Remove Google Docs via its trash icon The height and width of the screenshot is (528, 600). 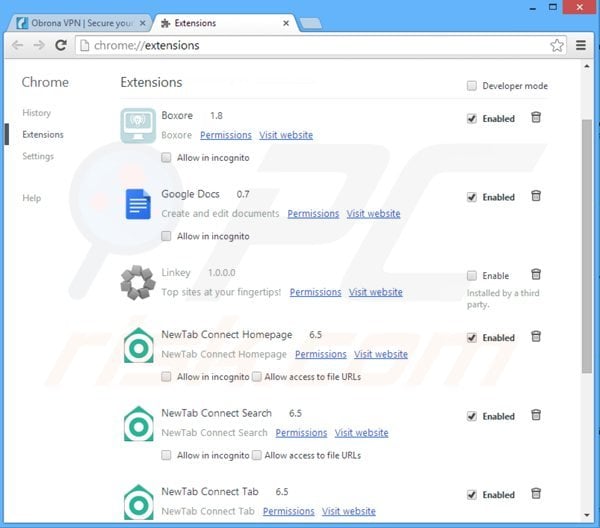[x=536, y=196]
